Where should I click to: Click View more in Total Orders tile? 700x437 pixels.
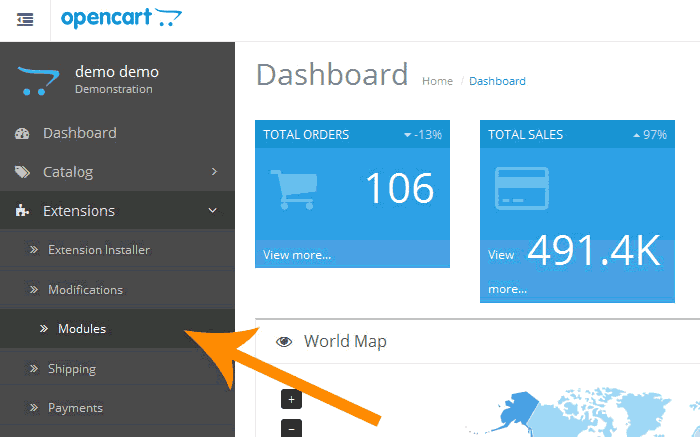[x=297, y=255]
